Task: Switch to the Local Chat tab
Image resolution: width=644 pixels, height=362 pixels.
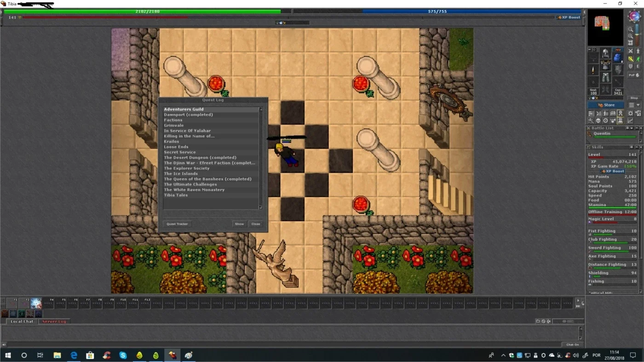Action: pyautogui.click(x=22, y=322)
